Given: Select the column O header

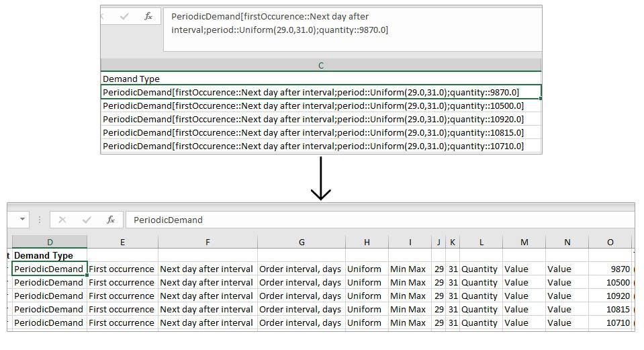Looking at the screenshot, I should [x=610, y=243].
